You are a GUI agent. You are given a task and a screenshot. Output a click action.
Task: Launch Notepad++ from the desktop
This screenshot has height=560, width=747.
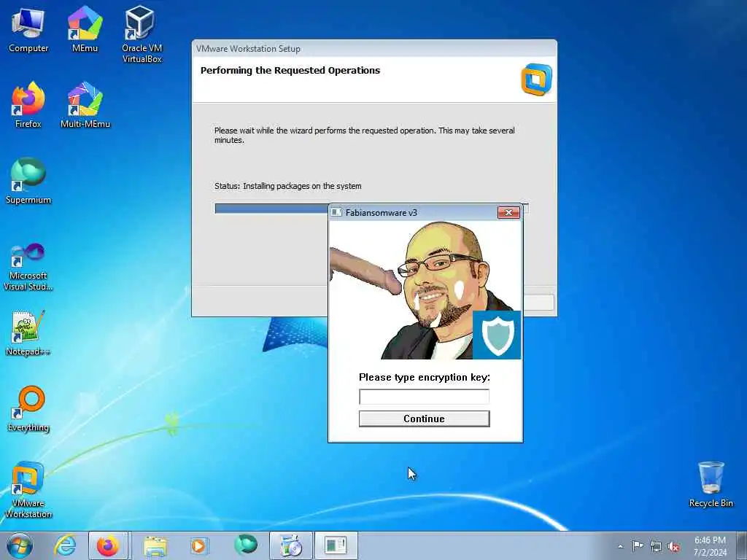[28, 332]
